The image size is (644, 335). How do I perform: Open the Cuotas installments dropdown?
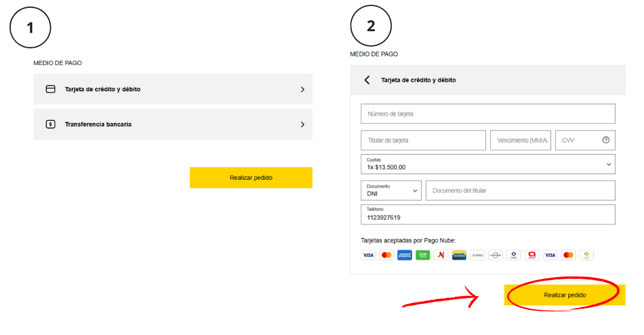[488, 164]
